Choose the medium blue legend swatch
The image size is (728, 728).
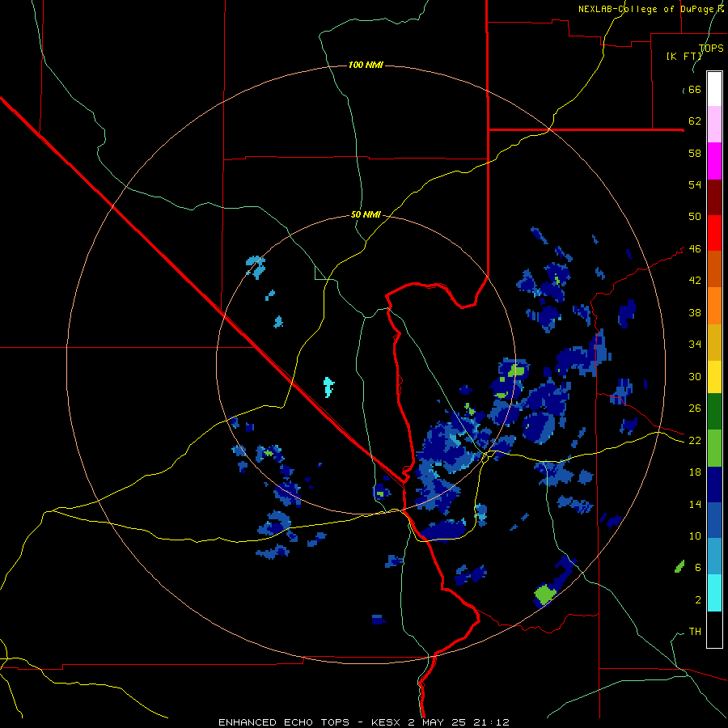pos(714,520)
